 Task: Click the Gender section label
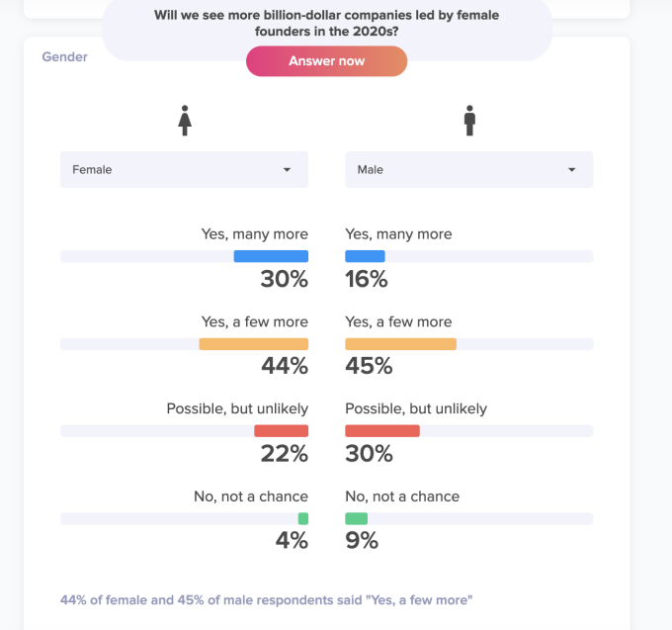coord(64,57)
